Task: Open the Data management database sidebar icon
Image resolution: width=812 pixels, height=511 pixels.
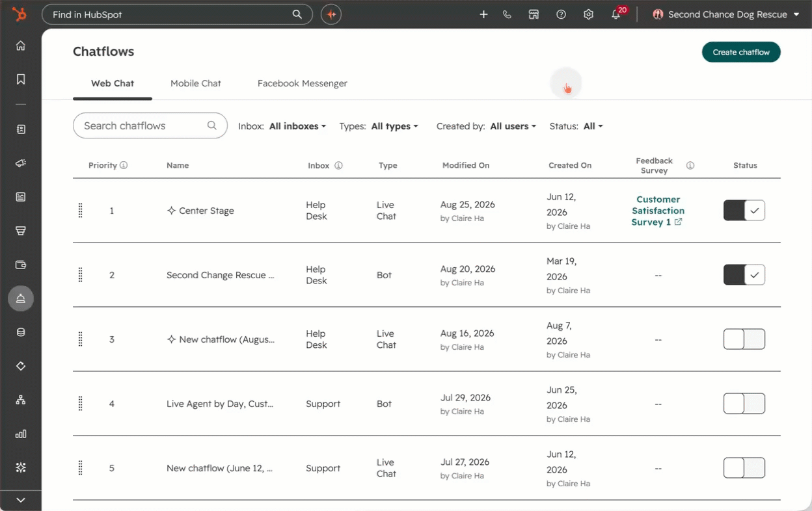Action: [x=21, y=332]
